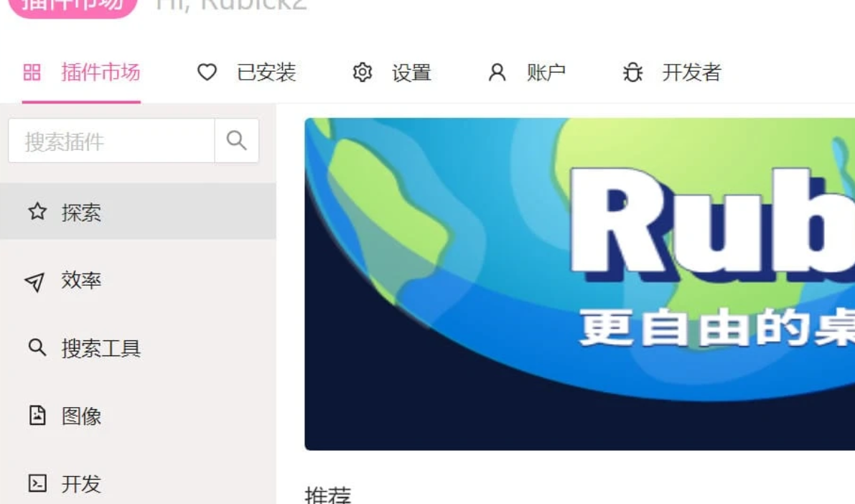Click the star icon beside 探索
This screenshot has height=504, width=855.
click(x=37, y=211)
